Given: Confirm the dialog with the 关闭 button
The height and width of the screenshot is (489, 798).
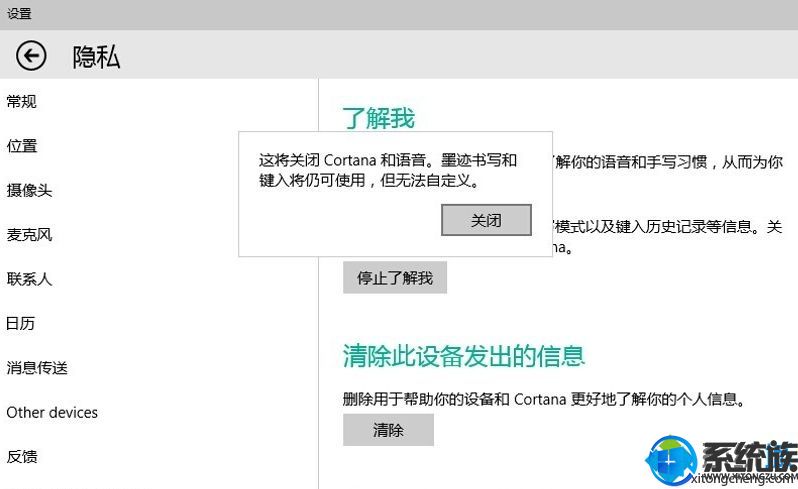Looking at the screenshot, I should tap(486, 220).
